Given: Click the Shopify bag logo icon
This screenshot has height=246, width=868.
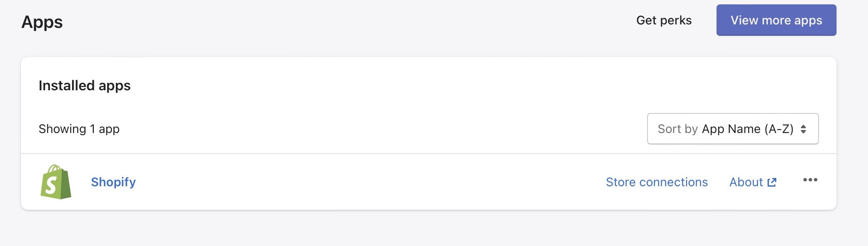Looking at the screenshot, I should 56,182.
